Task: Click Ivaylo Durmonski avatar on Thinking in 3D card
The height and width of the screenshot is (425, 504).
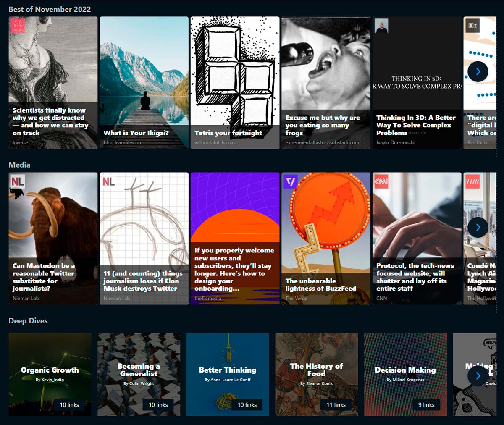Action: (x=381, y=26)
